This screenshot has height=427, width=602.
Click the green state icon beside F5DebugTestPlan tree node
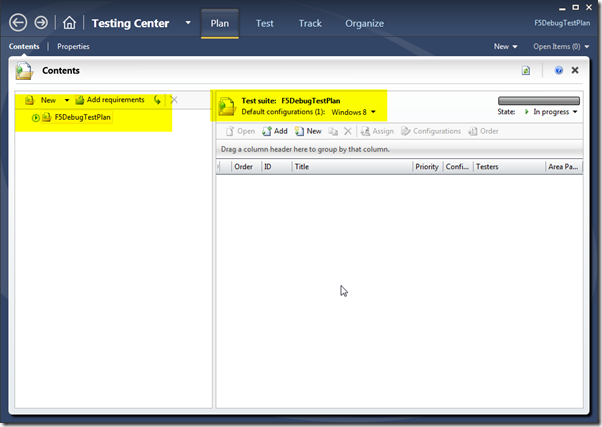click(35, 118)
